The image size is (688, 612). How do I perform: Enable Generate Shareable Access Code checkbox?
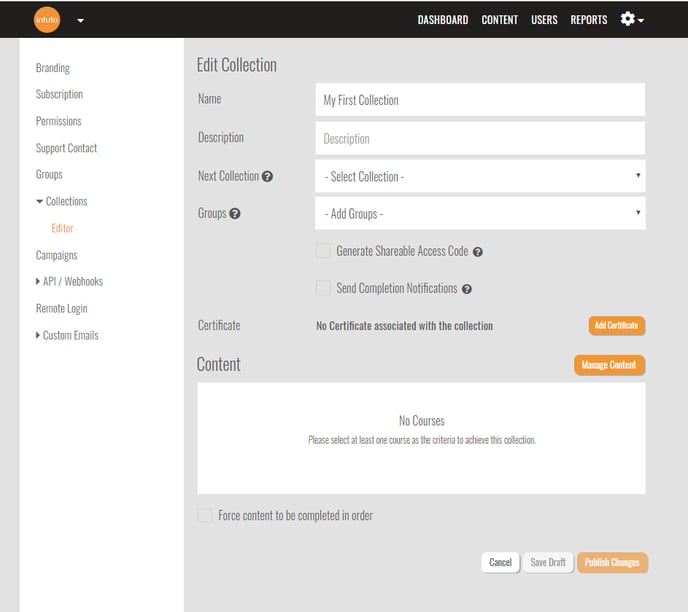point(323,251)
